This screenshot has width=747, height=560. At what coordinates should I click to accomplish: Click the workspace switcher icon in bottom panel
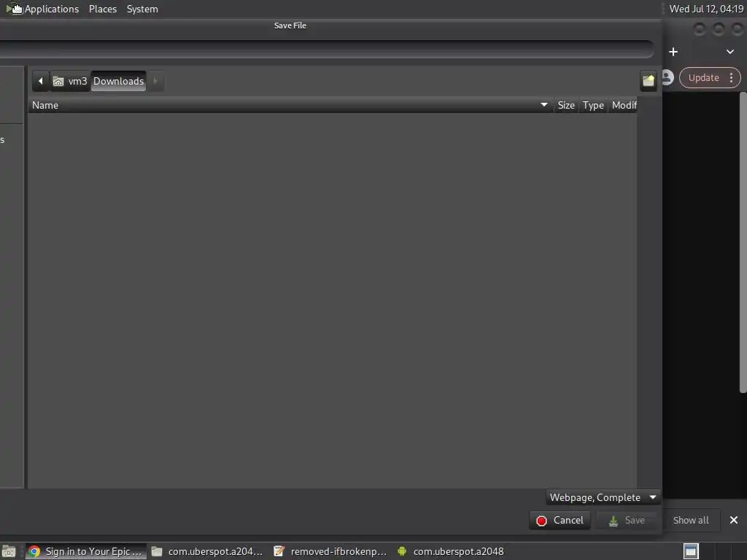tap(691, 551)
